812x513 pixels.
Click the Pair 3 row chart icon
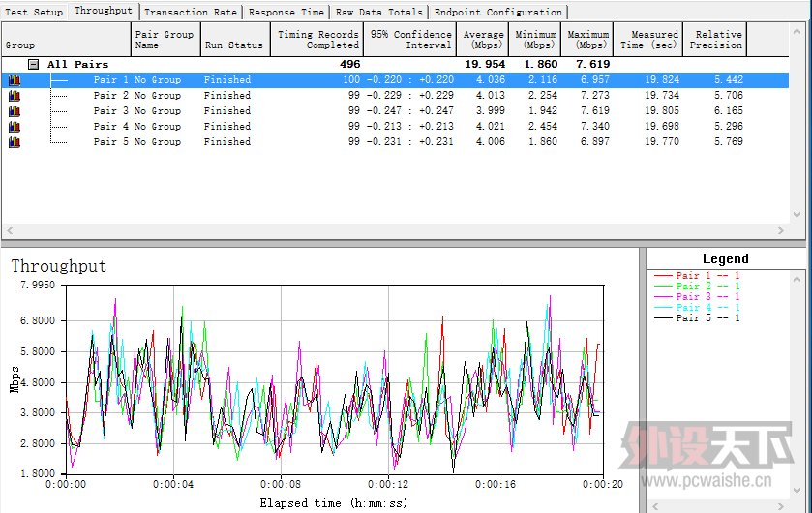pos(15,111)
